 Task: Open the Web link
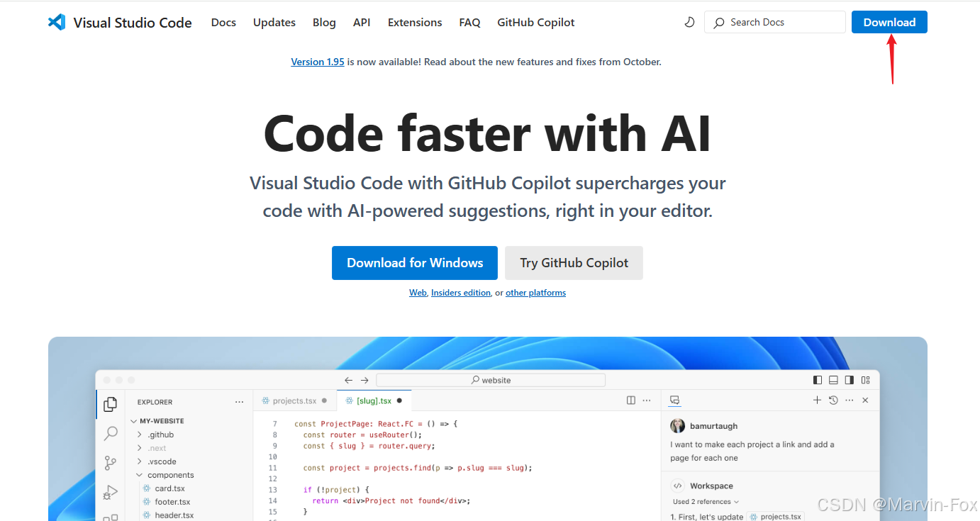click(x=418, y=293)
